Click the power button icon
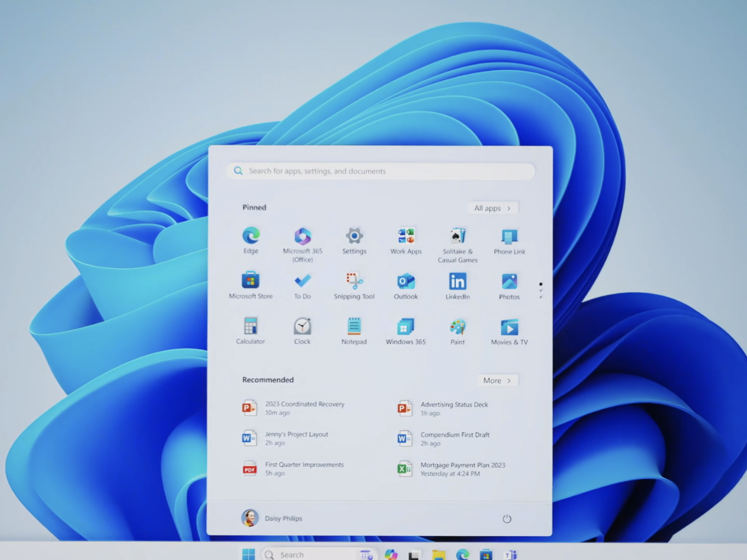747x560 pixels. pyautogui.click(x=507, y=519)
